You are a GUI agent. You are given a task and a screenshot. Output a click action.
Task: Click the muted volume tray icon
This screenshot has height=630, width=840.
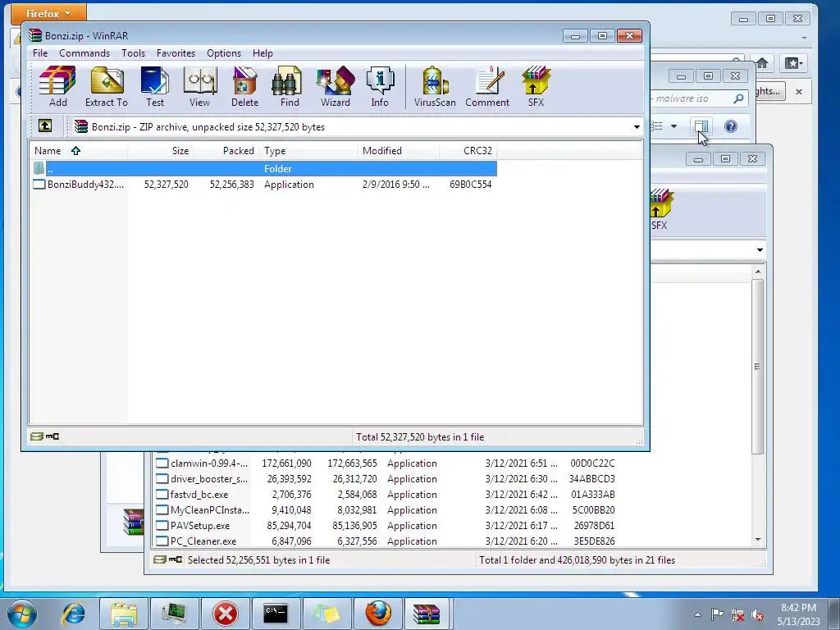[x=757, y=614]
